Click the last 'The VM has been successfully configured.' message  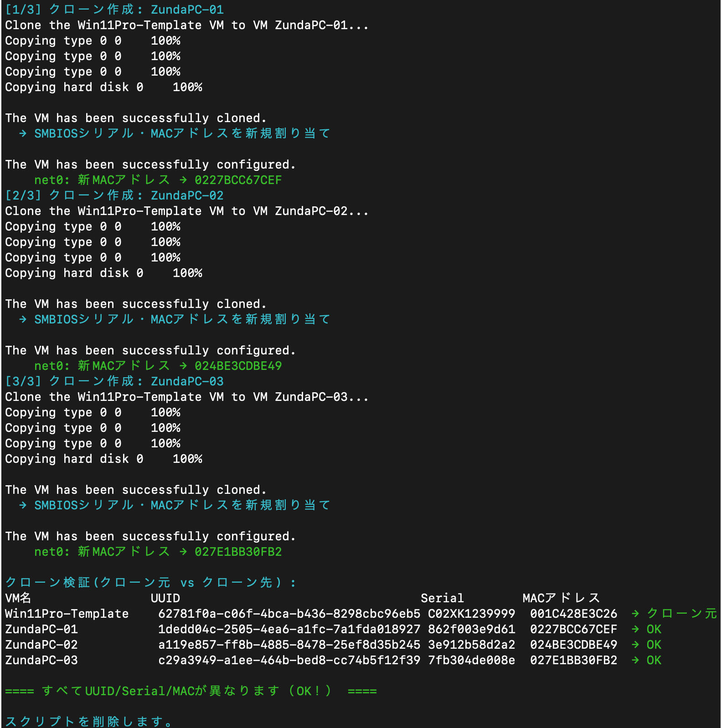click(x=150, y=536)
